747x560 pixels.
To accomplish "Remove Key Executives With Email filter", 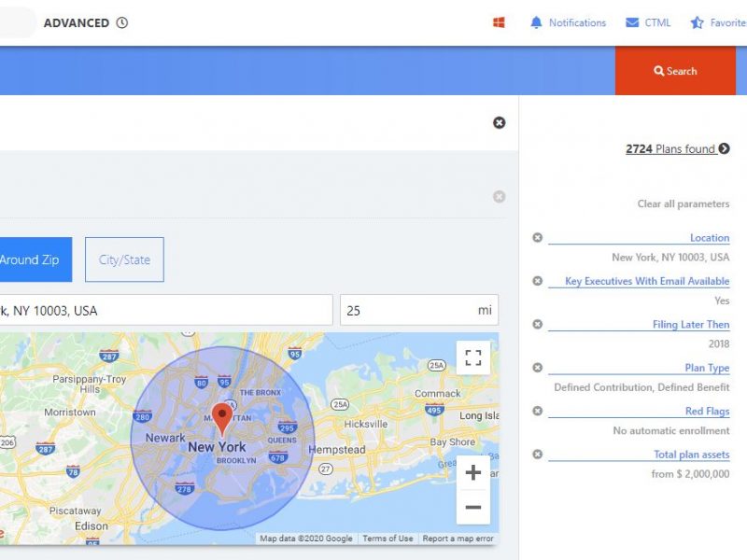I will (537, 281).
